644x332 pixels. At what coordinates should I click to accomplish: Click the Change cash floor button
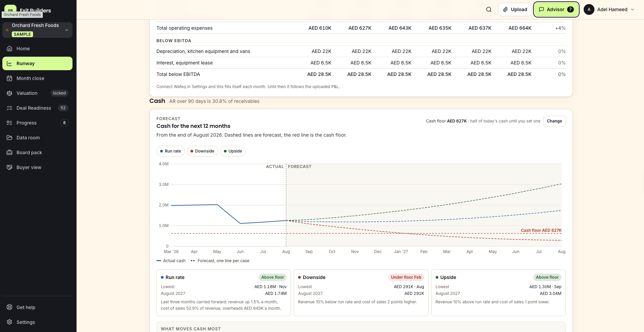(x=554, y=121)
